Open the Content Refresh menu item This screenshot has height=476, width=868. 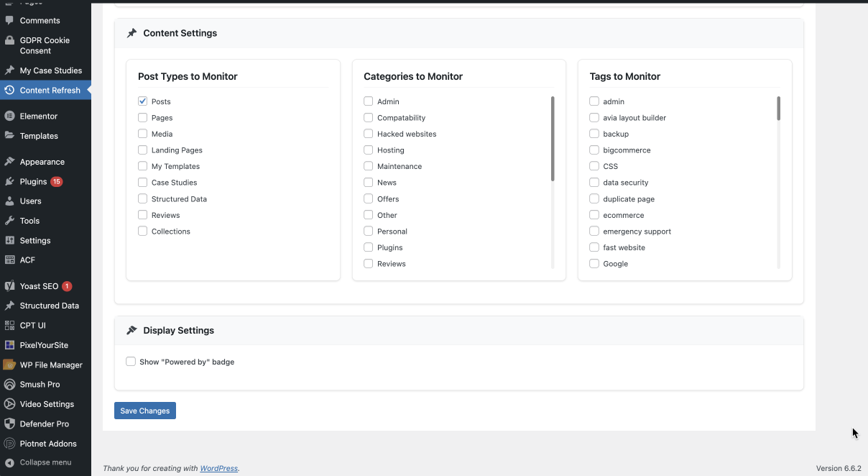pyautogui.click(x=50, y=91)
